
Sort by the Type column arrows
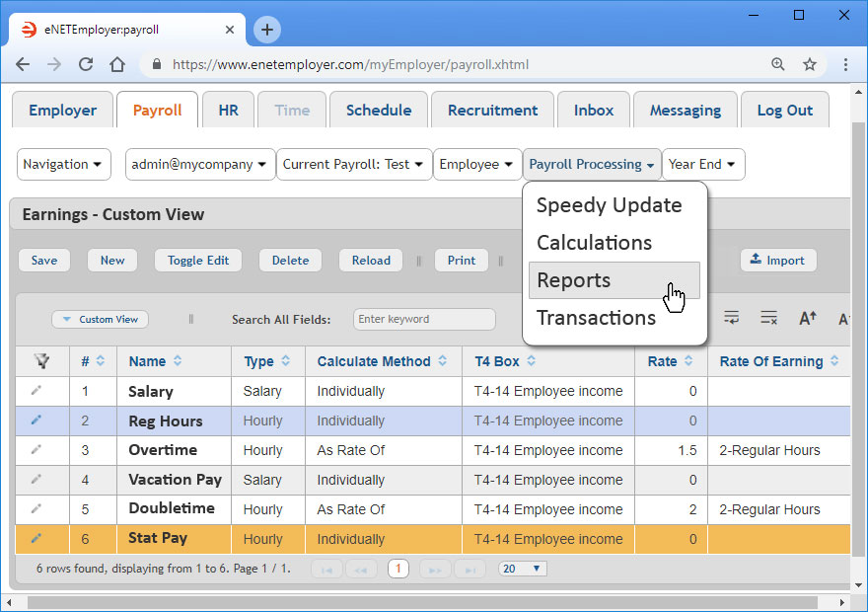pyautogui.click(x=285, y=361)
